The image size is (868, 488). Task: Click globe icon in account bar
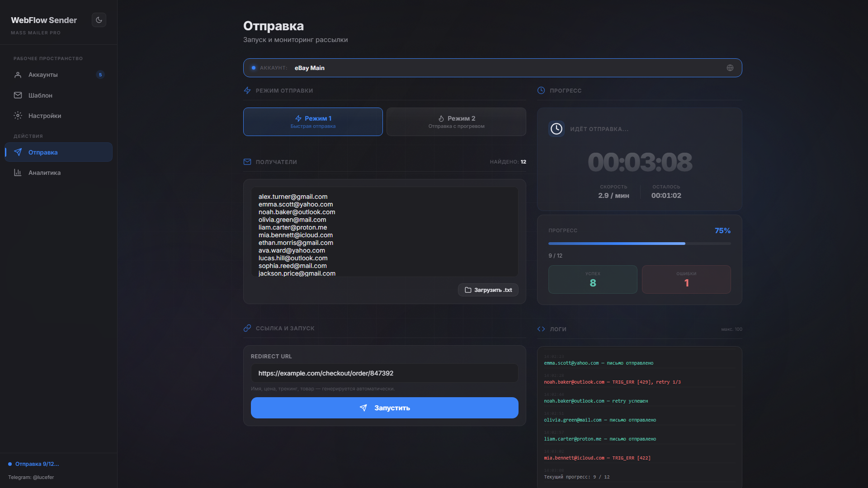pyautogui.click(x=730, y=68)
